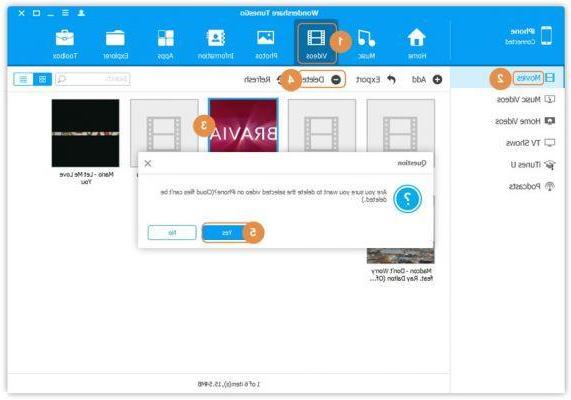The height and width of the screenshot is (400, 571).
Task: Select the Mario - Let Me Love You thumbnail
Action: pyautogui.click(x=85, y=133)
